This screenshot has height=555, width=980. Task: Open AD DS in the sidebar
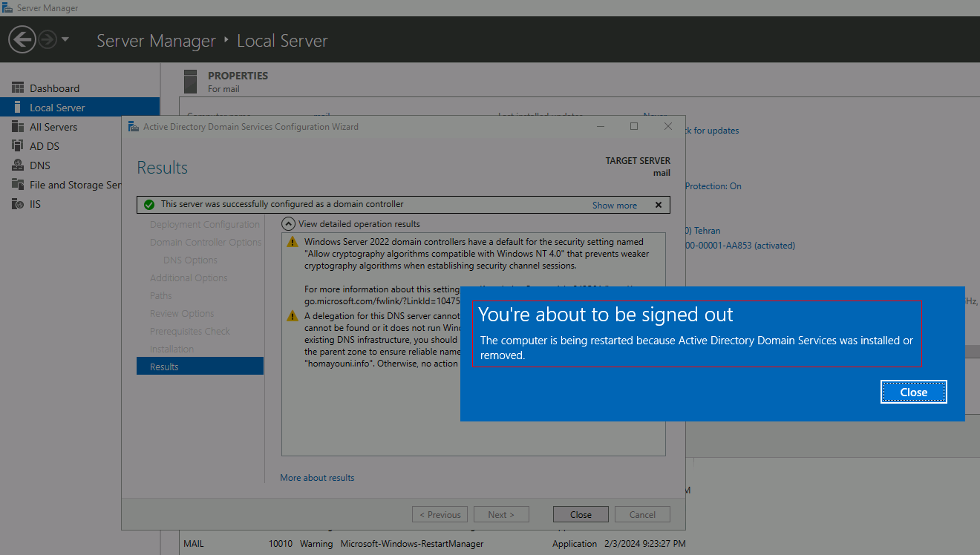click(x=44, y=146)
